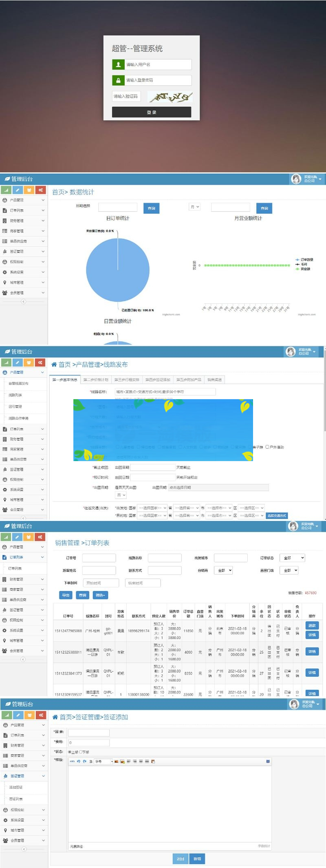Click the insert image icon in the editor toolbar
The image size is (326, 868).
116,761
